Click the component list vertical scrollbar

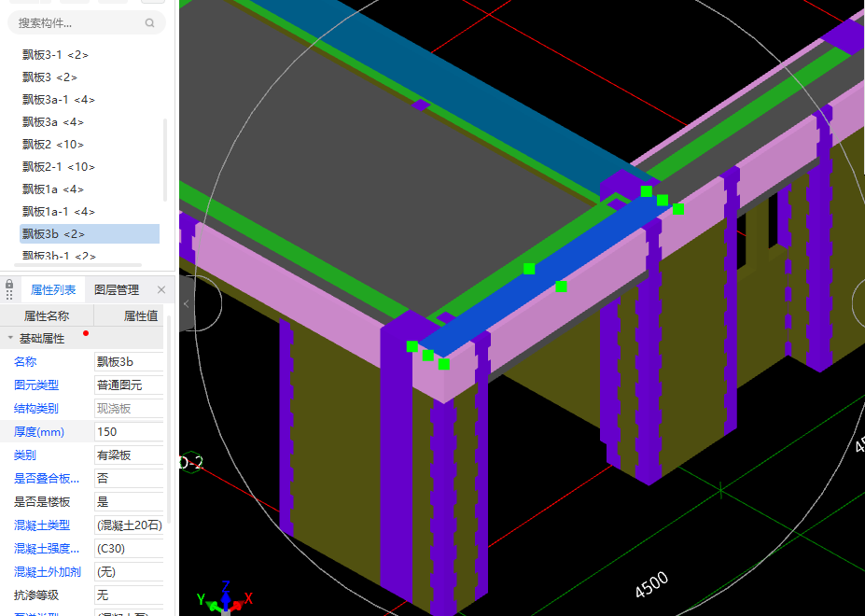(165, 161)
